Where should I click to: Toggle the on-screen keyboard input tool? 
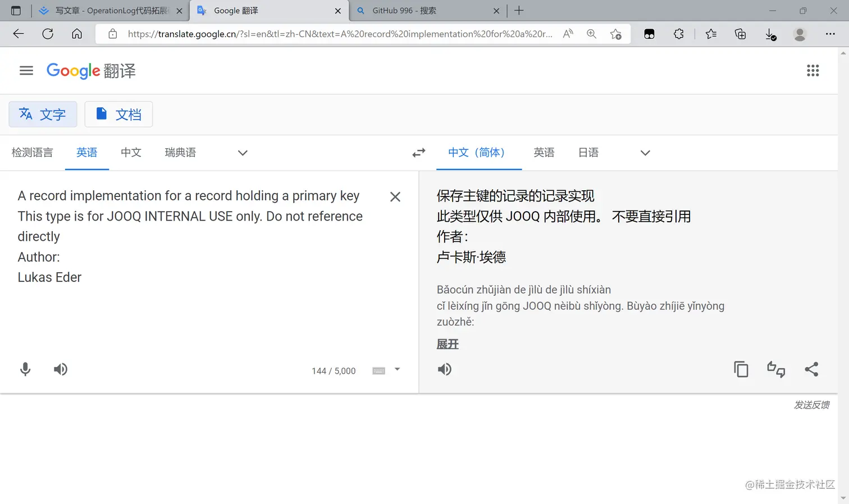[x=379, y=370]
